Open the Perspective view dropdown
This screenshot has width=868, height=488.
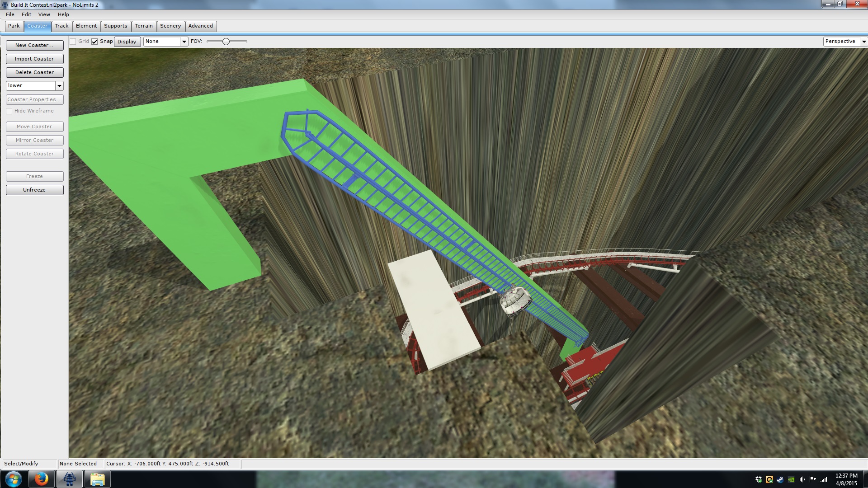click(x=863, y=42)
